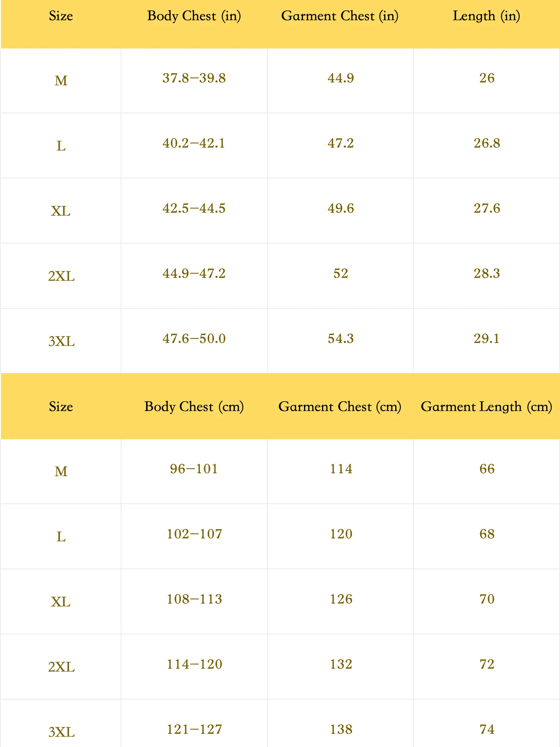Select the 121–127 body chest cell
Image resolution: width=560 pixels, height=747 pixels.
pyautogui.click(x=194, y=729)
